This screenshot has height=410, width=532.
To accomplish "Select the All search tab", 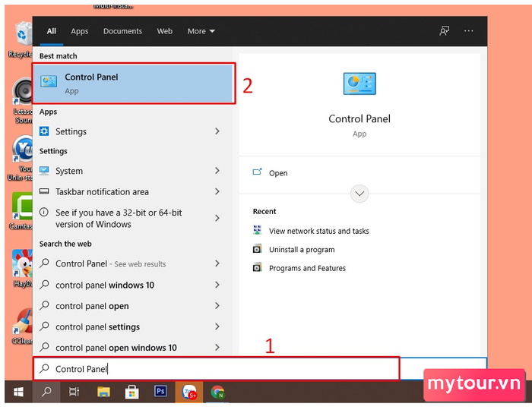I will [x=51, y=31].
